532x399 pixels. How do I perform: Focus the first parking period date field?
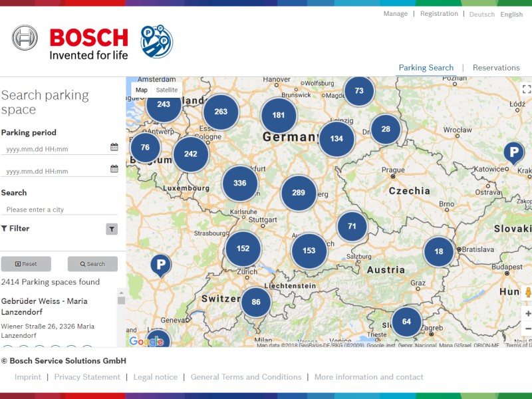pos(55,148)
